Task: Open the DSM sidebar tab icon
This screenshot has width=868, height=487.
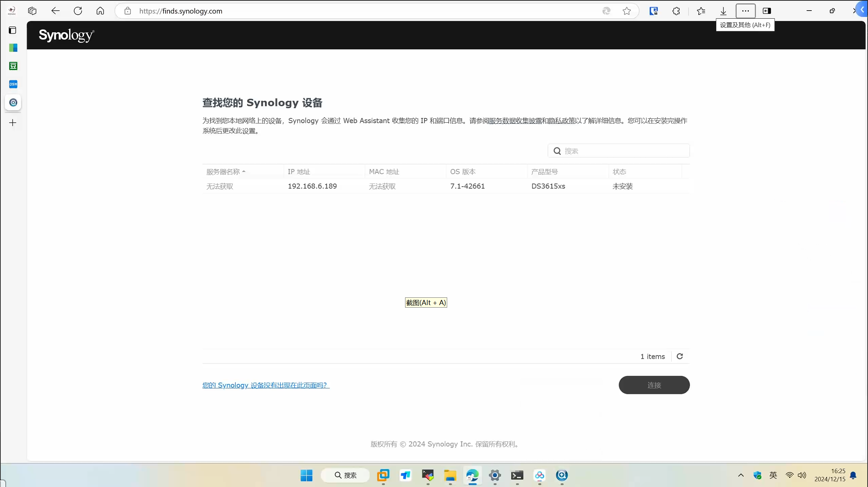Action: (13, 84)
